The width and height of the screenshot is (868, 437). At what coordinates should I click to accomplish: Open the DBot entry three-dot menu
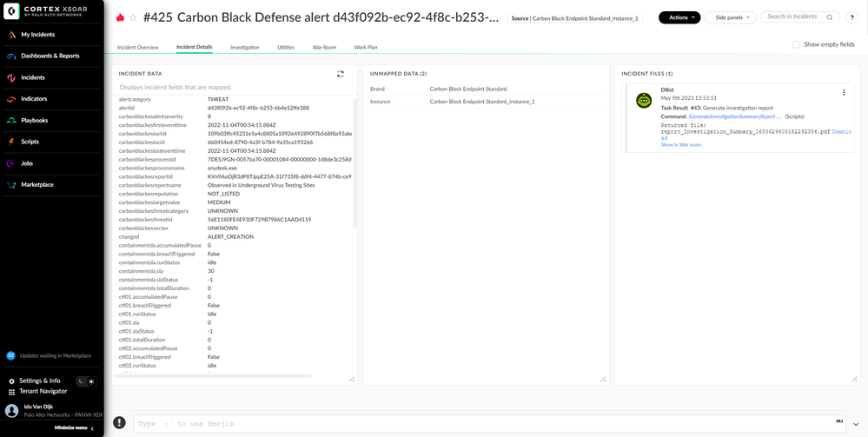(844, 92)
